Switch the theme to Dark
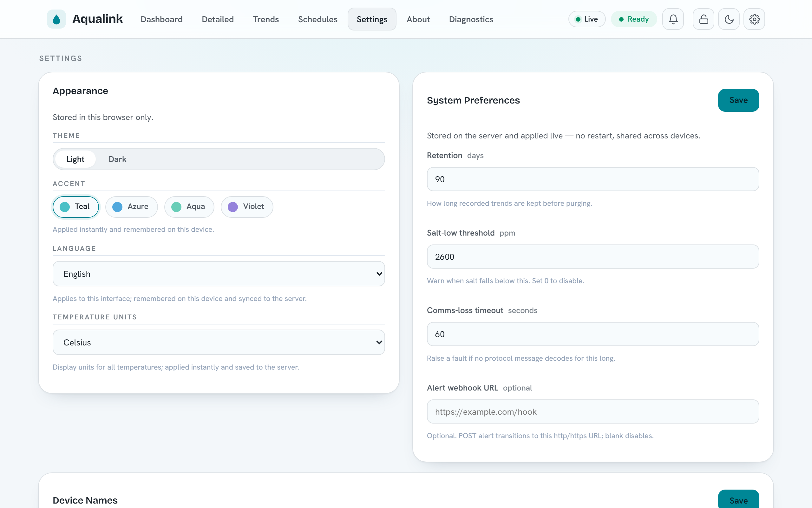 (x=117, y=159)
